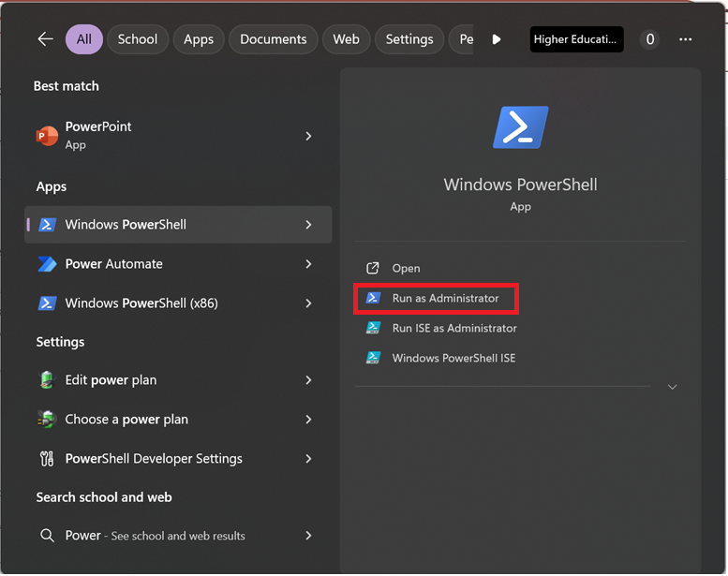Image resolution: width=728 pixels, height=576 pixels.
Task: Open Windows PowerShell (x86) result
Action: point(178,303)
